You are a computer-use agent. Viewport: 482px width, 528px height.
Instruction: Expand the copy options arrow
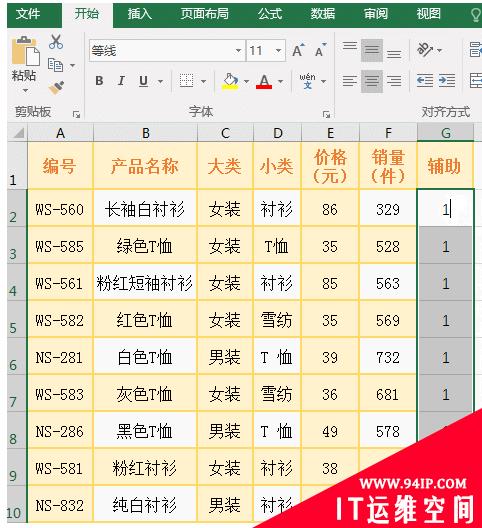(x=72, y=65)
